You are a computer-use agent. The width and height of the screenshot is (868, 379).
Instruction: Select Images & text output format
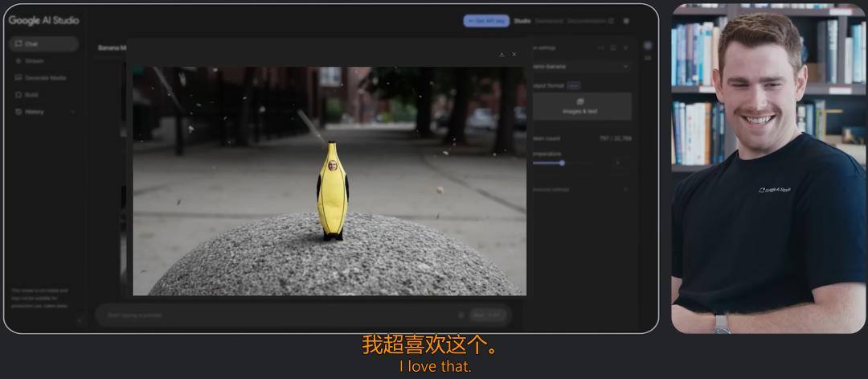580,106
